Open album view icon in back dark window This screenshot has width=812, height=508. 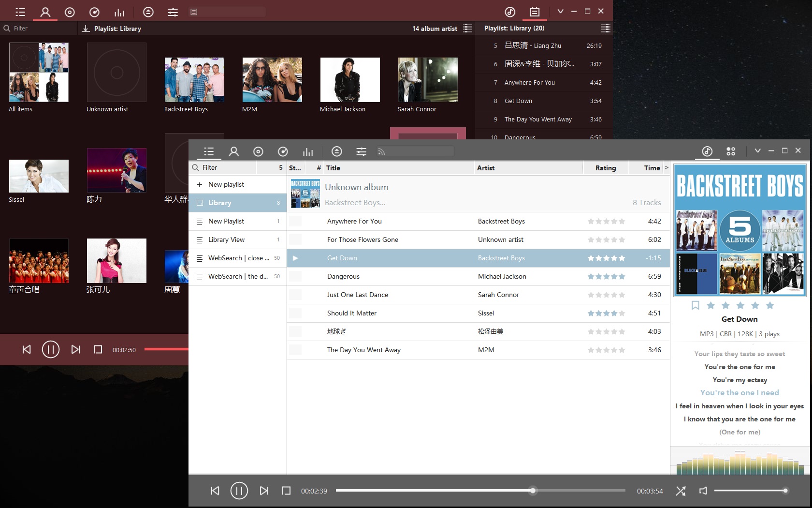point(70,12)
